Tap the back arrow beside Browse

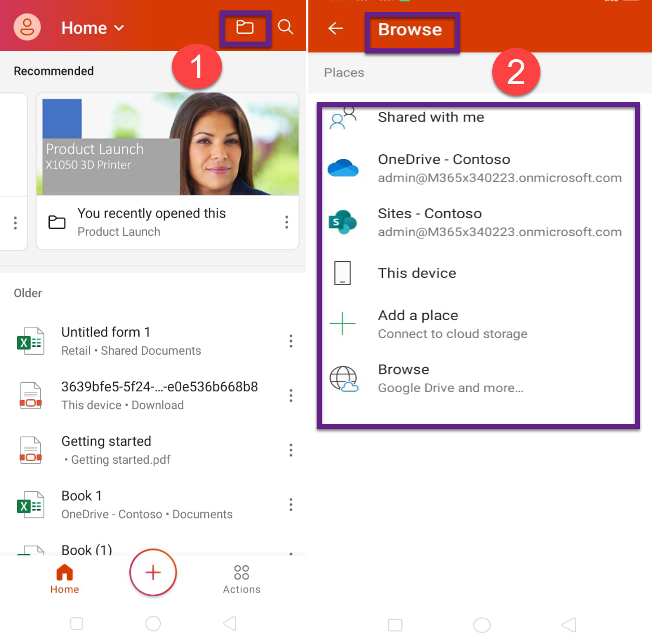[336, 28]
